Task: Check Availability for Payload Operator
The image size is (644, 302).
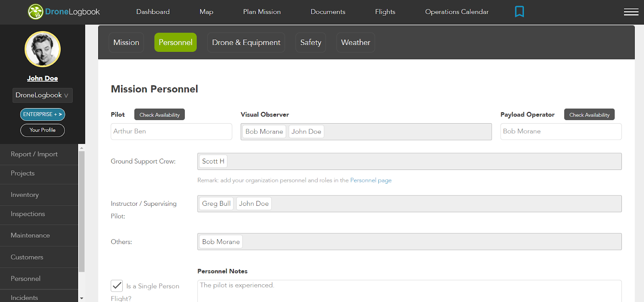Action: [x=589, y=115]
